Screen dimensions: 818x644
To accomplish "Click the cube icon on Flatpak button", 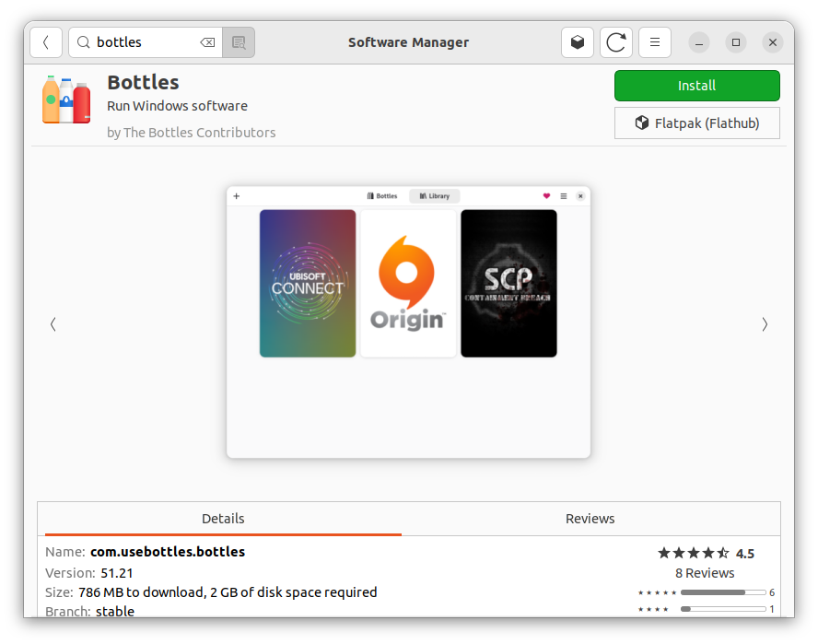I will 642,123.
